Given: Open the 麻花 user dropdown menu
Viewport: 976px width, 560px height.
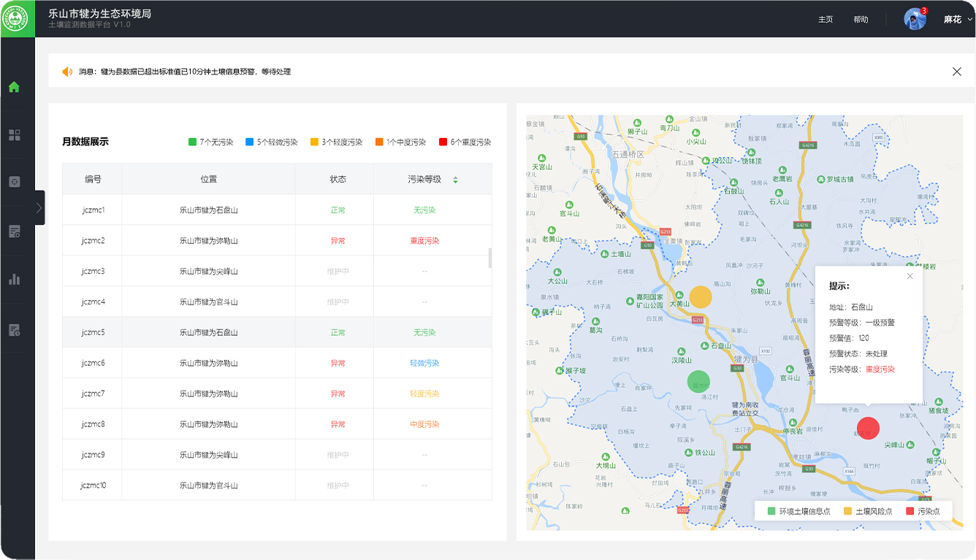Looking at the screenshot, I should 958,20.
